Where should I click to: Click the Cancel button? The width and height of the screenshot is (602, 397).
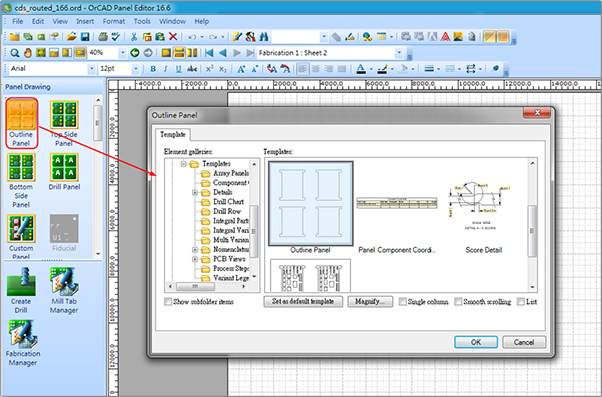pos(524,342)
